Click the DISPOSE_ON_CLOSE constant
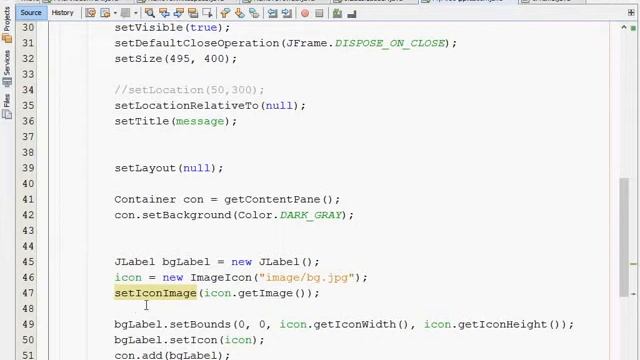 click(x=389, y=43)
